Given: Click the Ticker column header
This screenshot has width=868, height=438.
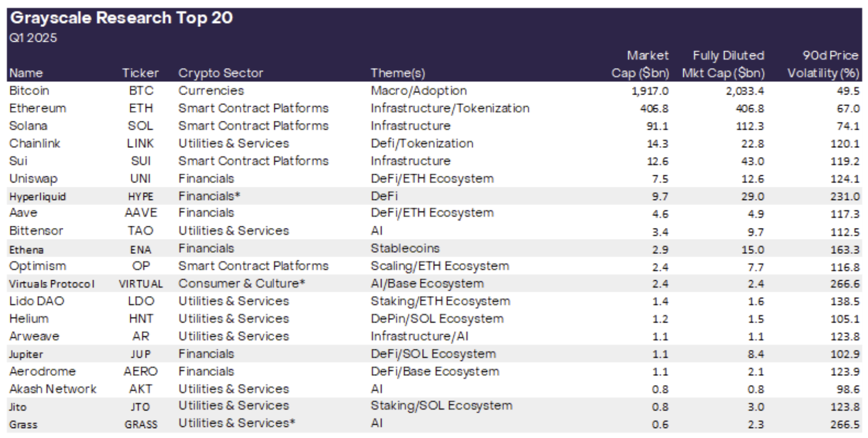Looking at the screenshot, I should (x=140, y=73).
